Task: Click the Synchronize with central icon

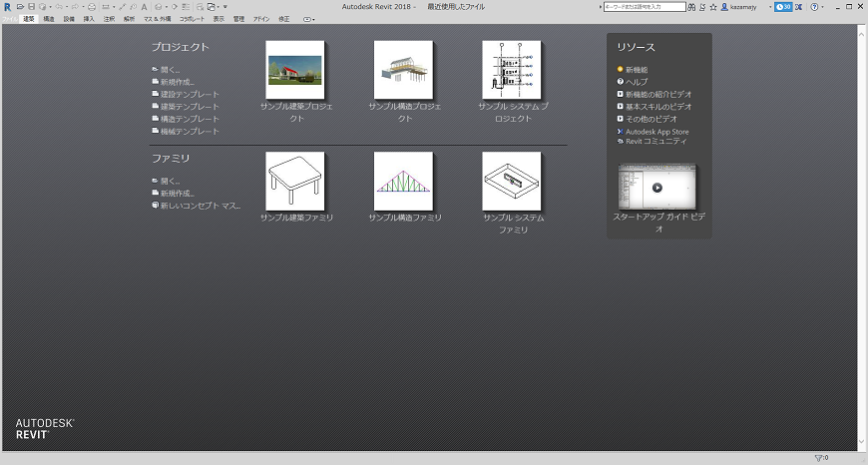Action: [x=42, y=7]
